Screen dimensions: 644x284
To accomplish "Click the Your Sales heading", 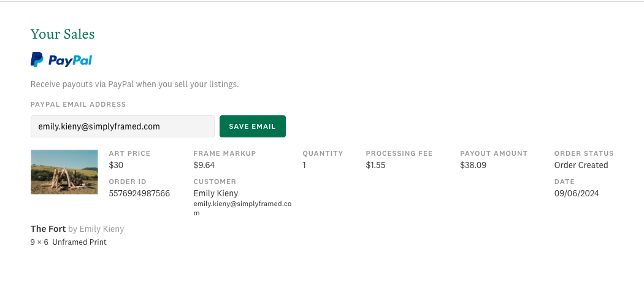I will coord(63,34).
